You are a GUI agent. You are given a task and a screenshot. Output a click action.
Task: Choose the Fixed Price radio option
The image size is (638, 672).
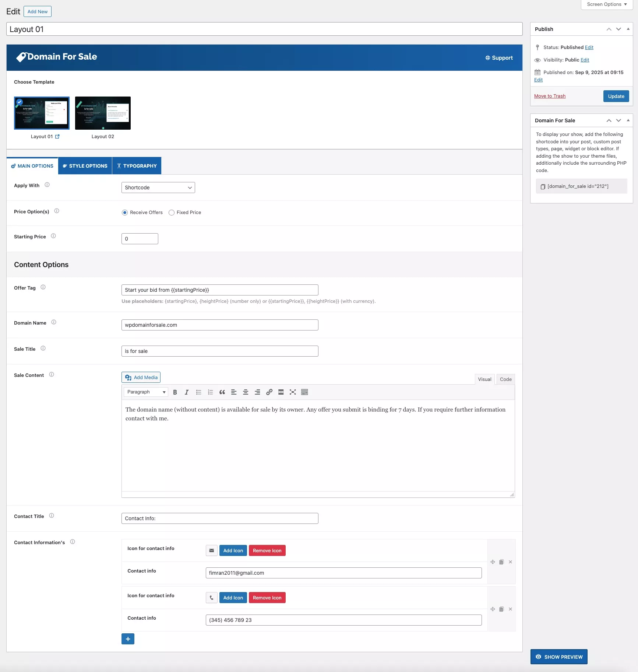172,213
